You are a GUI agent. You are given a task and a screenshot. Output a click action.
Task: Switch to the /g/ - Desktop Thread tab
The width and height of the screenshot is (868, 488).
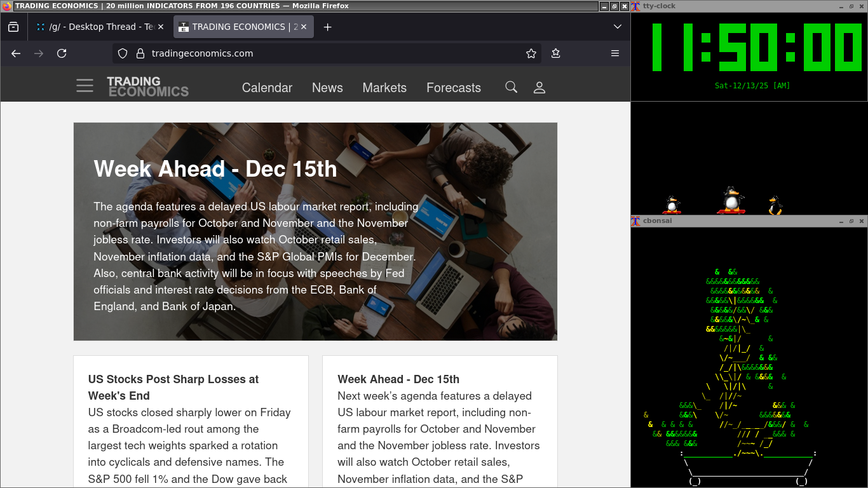pos(98,27)
